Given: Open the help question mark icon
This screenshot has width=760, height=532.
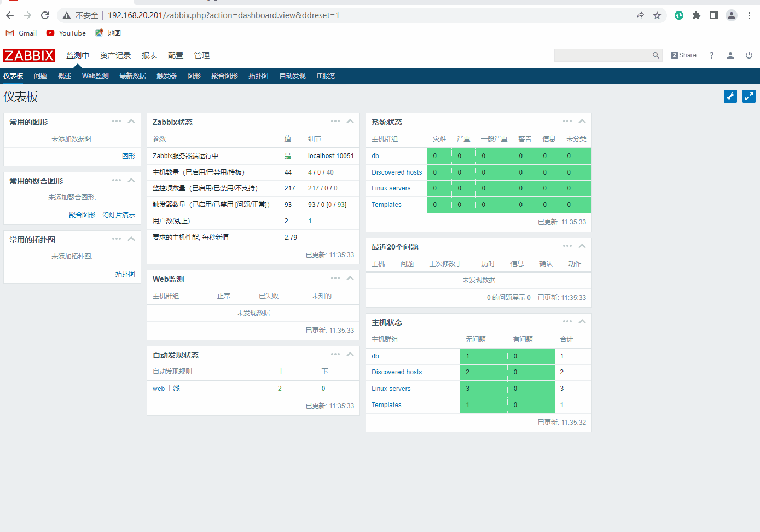Looking at the screenshot, I should click(x=711, y=55).
